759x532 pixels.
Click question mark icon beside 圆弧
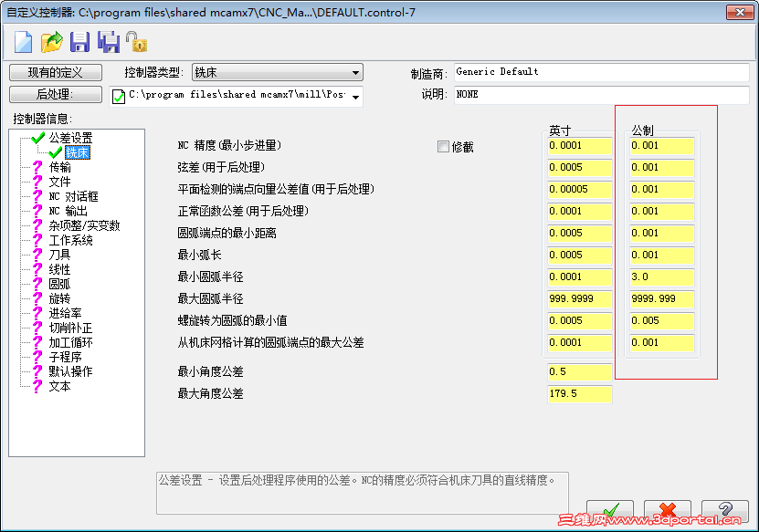pyautogui.click(x=37, y=284)
